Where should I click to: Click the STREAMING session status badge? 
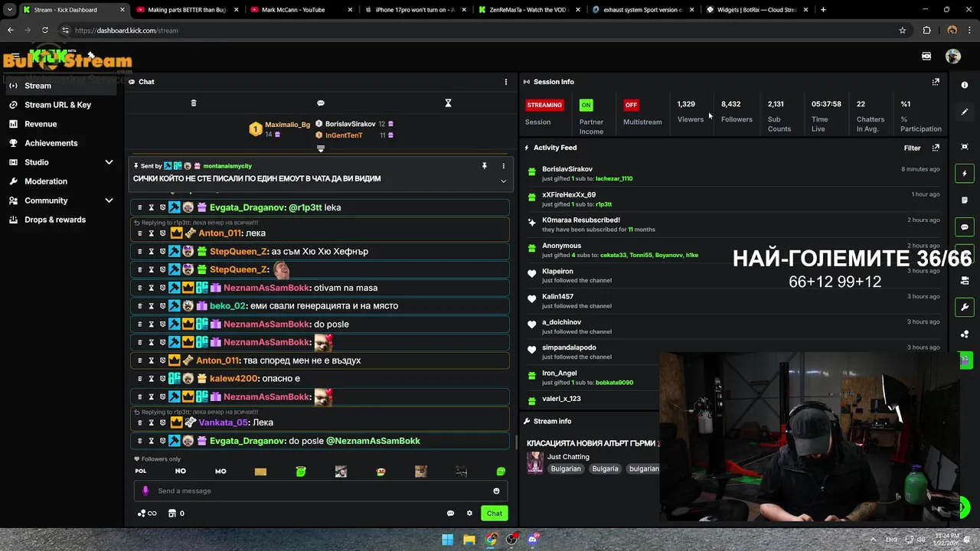(544, 105)
